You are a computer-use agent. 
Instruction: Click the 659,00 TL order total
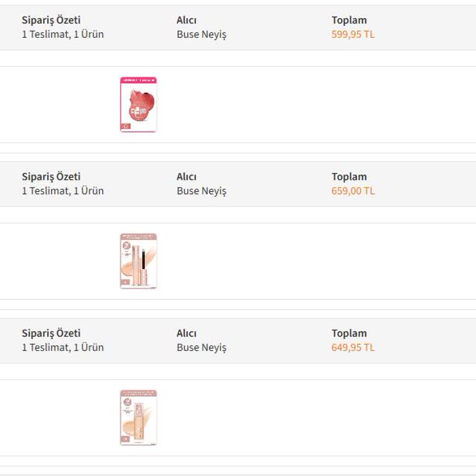[x=353, y=191]
